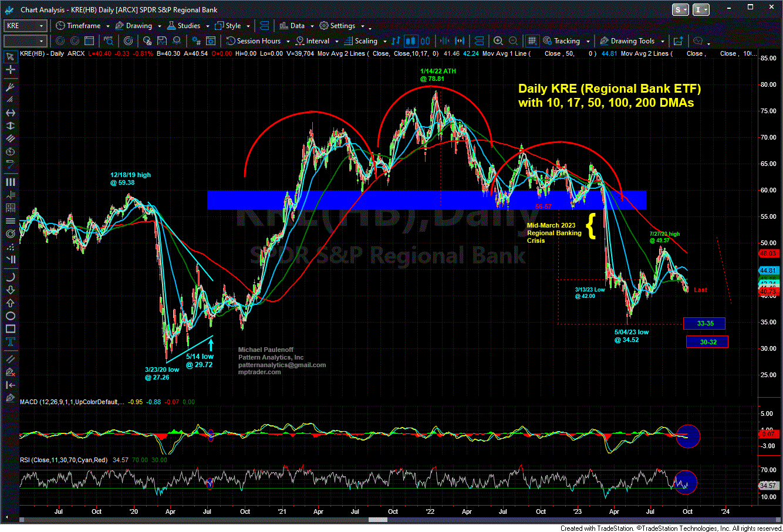Click the red 48.06 price axis marker
Screen dimensions: 783x532
(x=768, y=253)
